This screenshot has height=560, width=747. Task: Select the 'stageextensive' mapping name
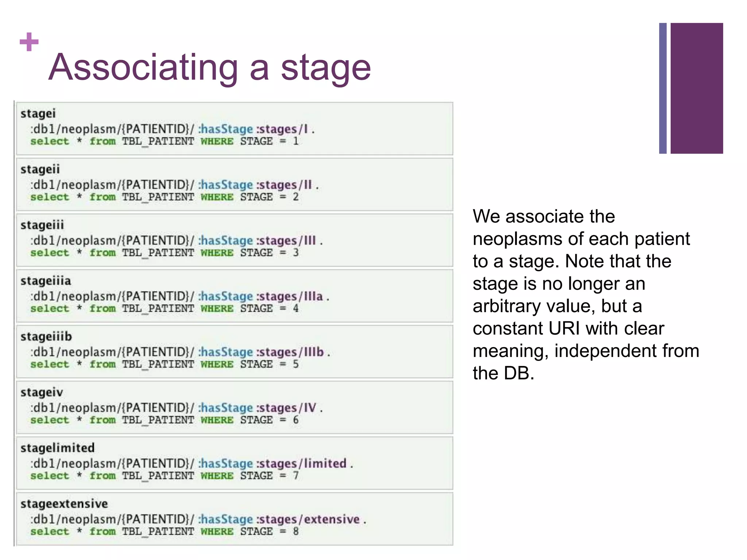point(64,503)
